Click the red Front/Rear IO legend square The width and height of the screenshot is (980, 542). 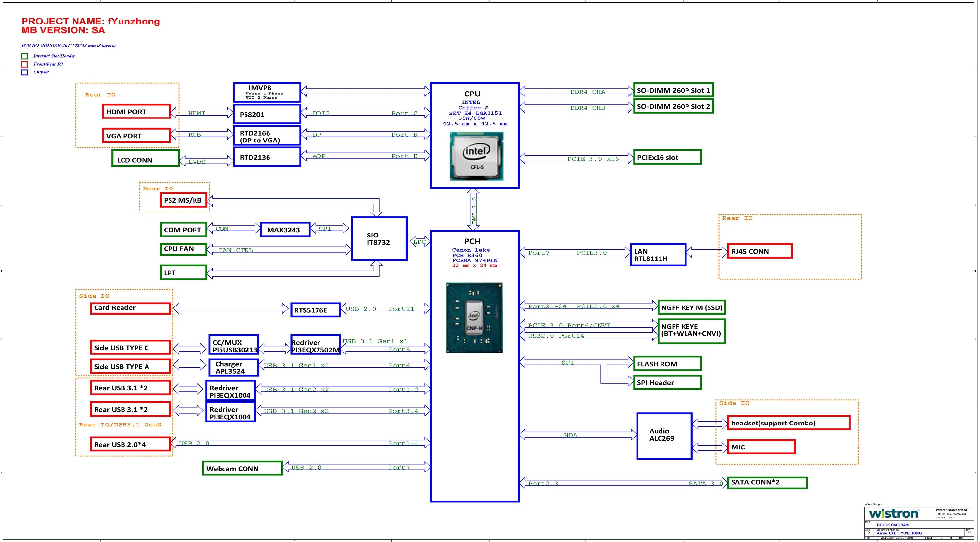[x=24, y=64]
